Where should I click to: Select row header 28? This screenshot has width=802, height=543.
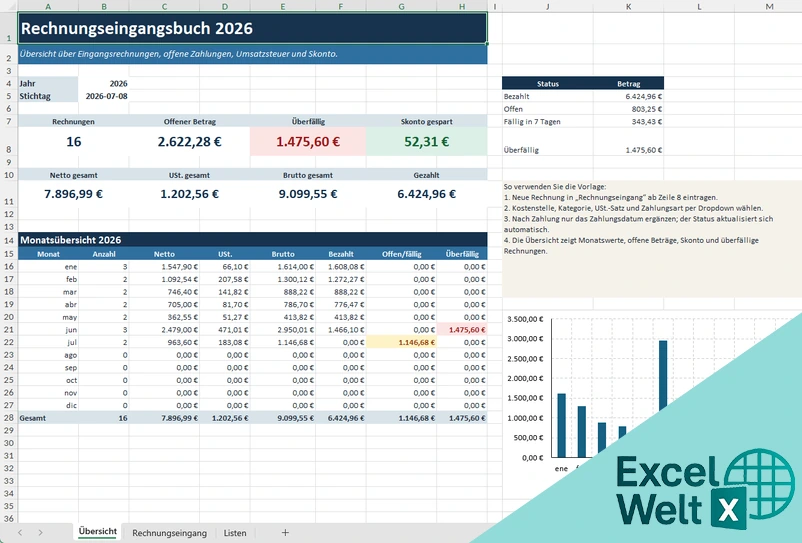tap(9, 418)
